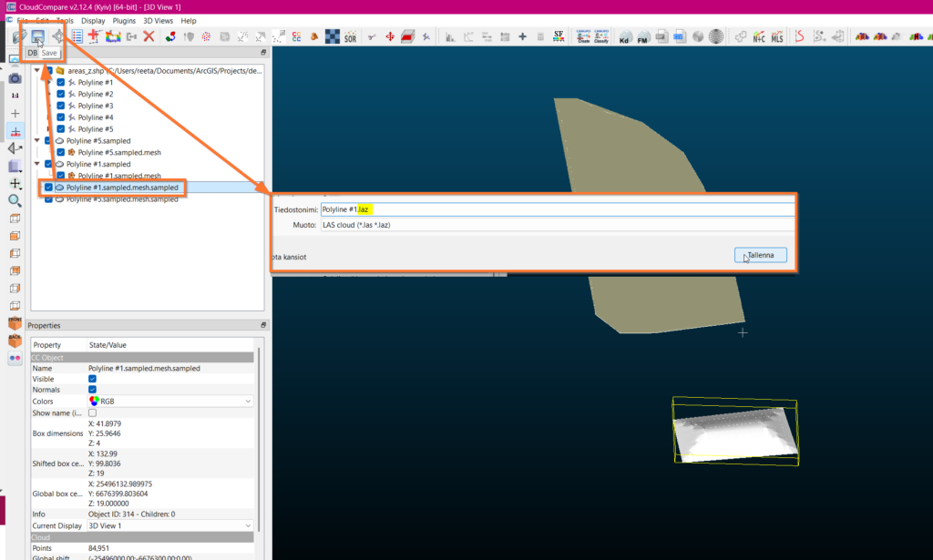Open the Current Display 3D View 1 dropdown

(170, 525)
